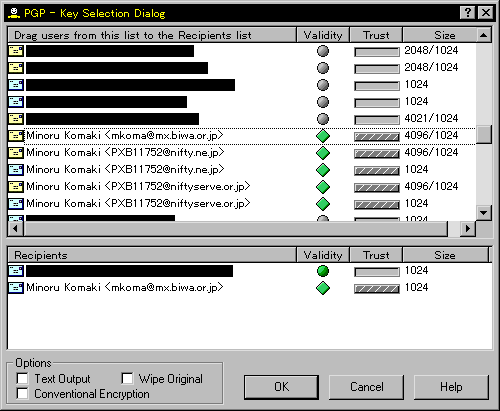
Task: Click the Trust header in the Recipients list
Action: [x=376, y=255]
